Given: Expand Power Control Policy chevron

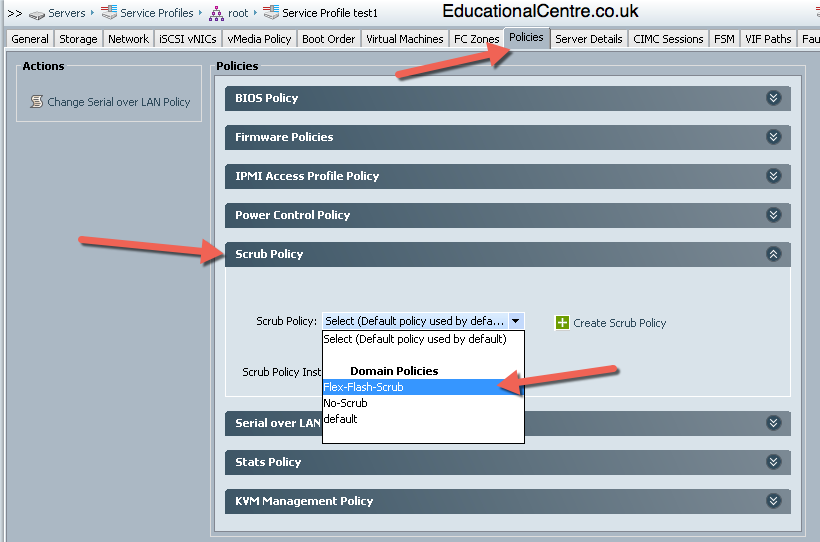Looking at the screenshot, I should click(x=773, y=215).
